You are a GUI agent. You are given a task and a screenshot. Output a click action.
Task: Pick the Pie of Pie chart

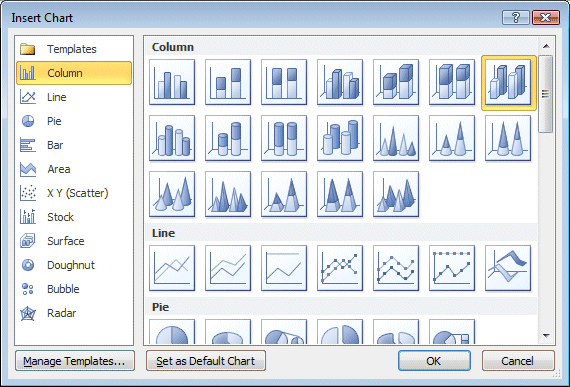point(284,332)
